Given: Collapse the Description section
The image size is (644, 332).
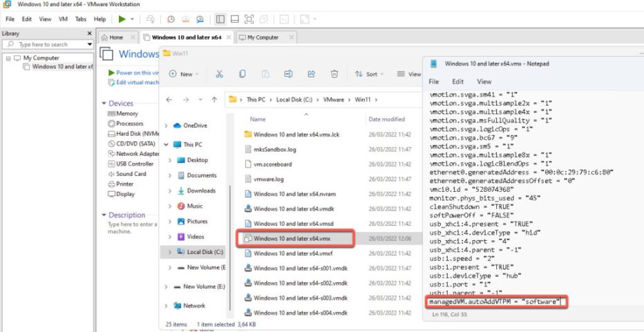Looking at the screenshot, I should 104,215.
